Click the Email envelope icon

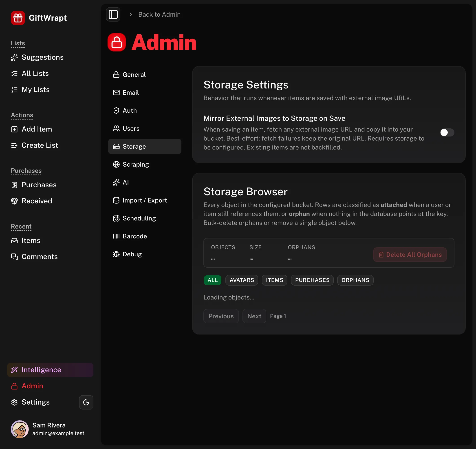pyautogui.click(x=116, y=92)
